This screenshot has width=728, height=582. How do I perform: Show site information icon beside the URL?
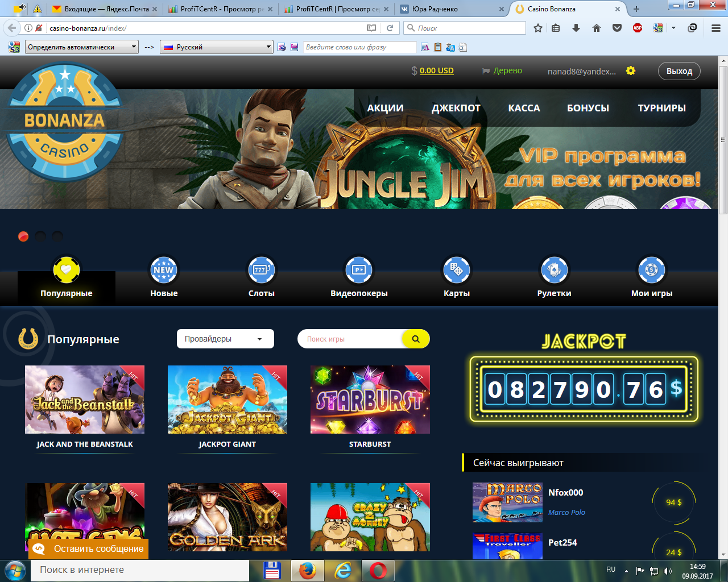click(28, 28)
